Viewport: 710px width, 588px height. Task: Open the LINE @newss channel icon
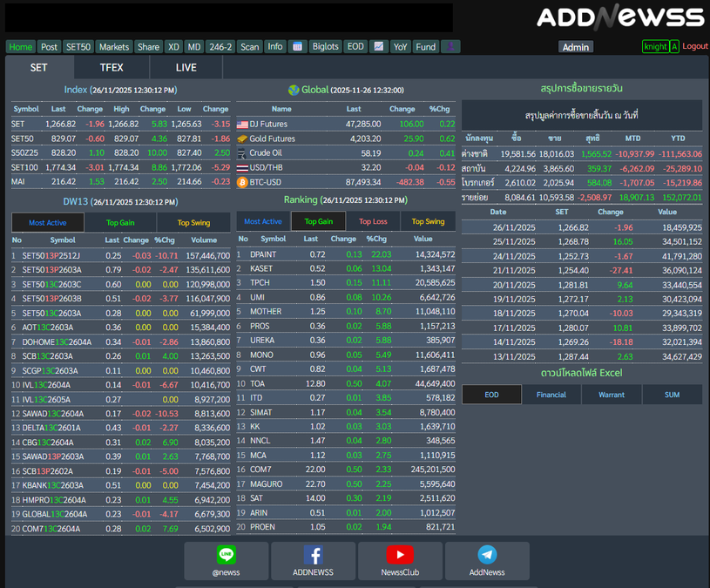pos(227,556)
